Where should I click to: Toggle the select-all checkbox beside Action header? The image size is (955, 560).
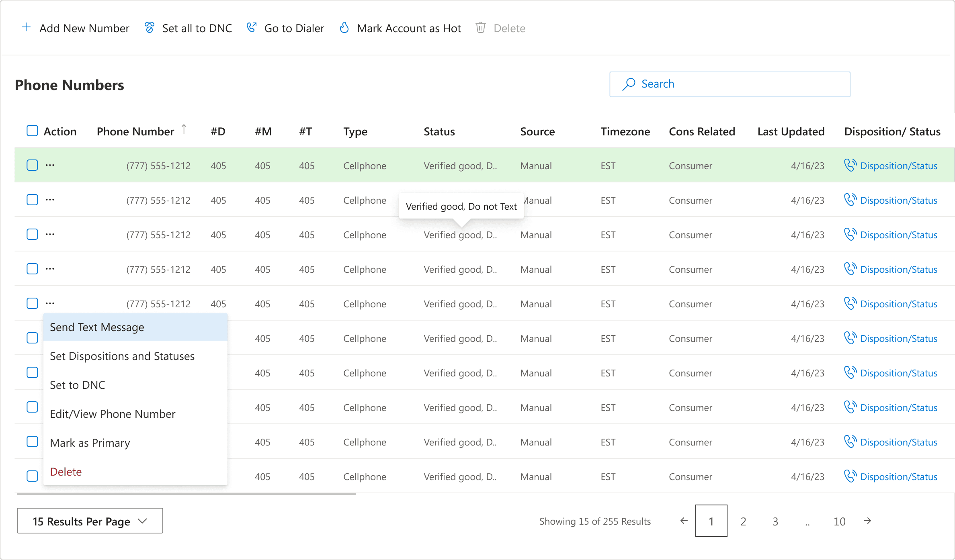pos(32,131)
